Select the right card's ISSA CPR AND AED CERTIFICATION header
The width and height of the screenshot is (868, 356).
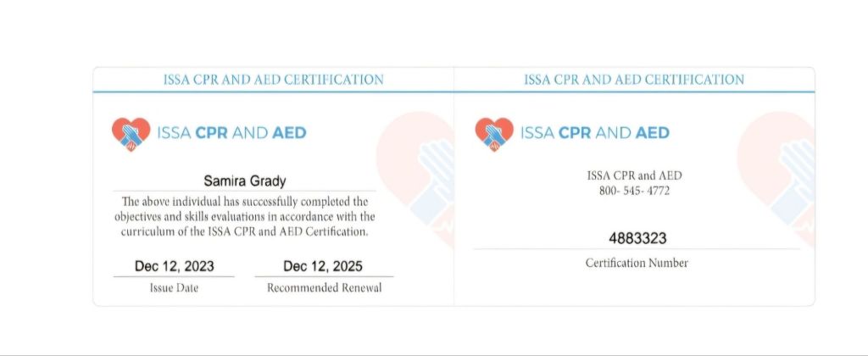click(x=634, y=80)
